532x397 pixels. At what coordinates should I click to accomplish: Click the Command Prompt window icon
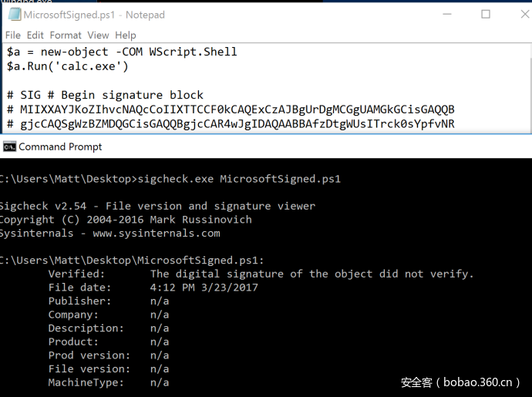tap(9, 146)
